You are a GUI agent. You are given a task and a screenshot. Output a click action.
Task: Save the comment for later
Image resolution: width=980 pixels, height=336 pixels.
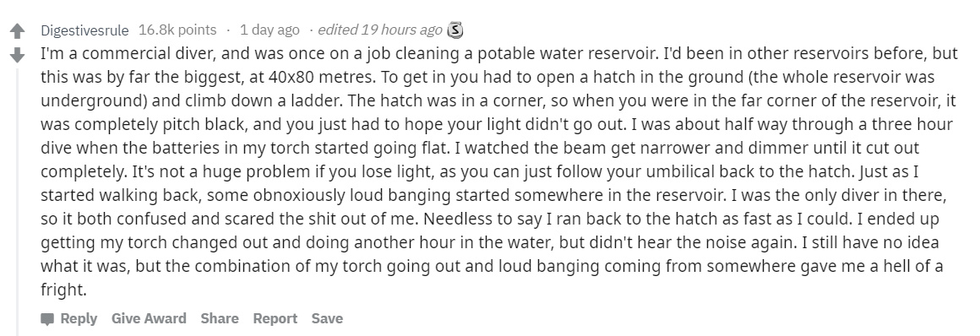(327, 318)
